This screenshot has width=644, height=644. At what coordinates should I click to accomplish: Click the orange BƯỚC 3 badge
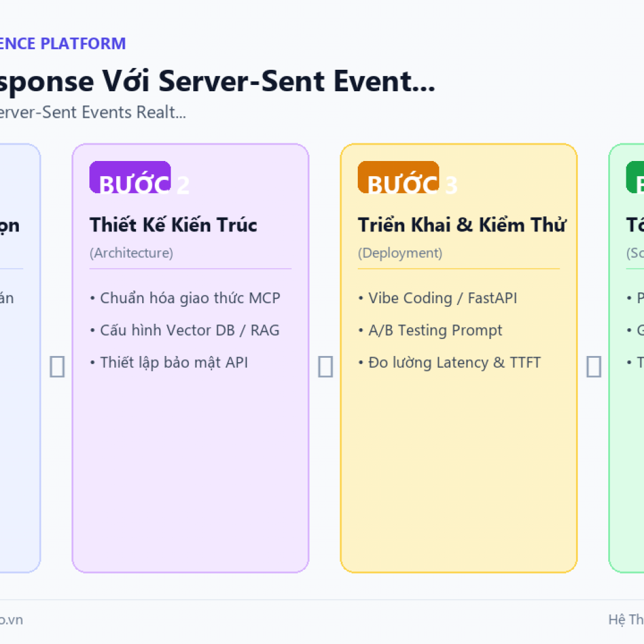point(398,177)
